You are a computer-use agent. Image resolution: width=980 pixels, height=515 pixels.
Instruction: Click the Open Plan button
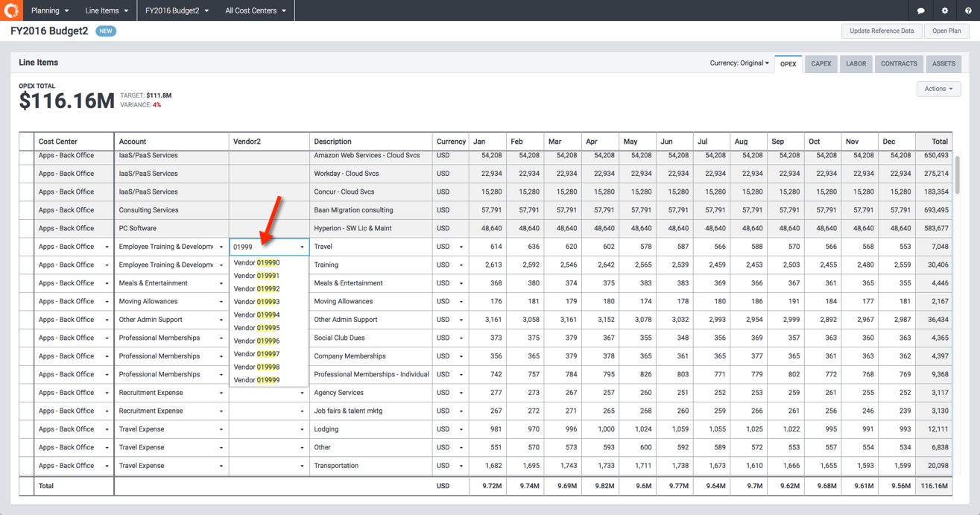(946, 31)
